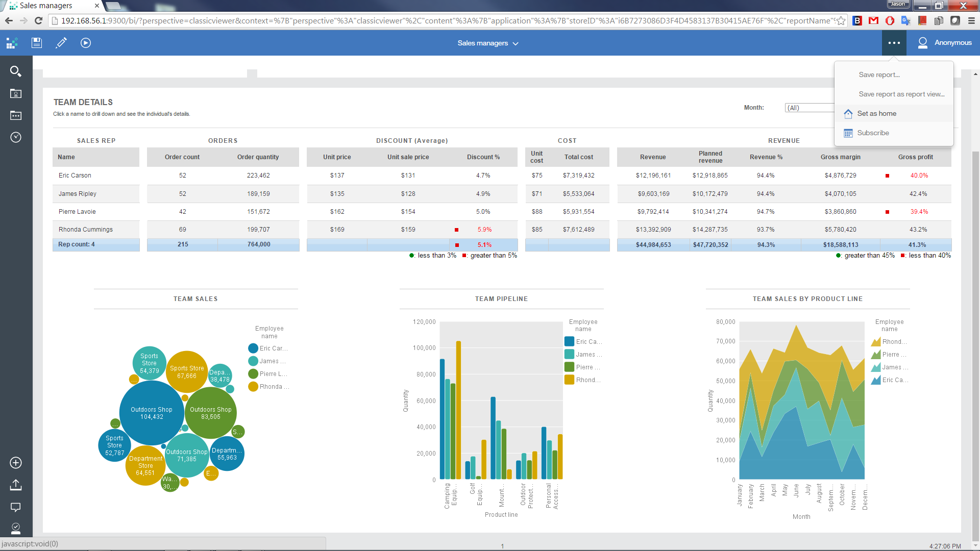Click Save report as report view option
The image size is (980, 551).
click(900, 93)
